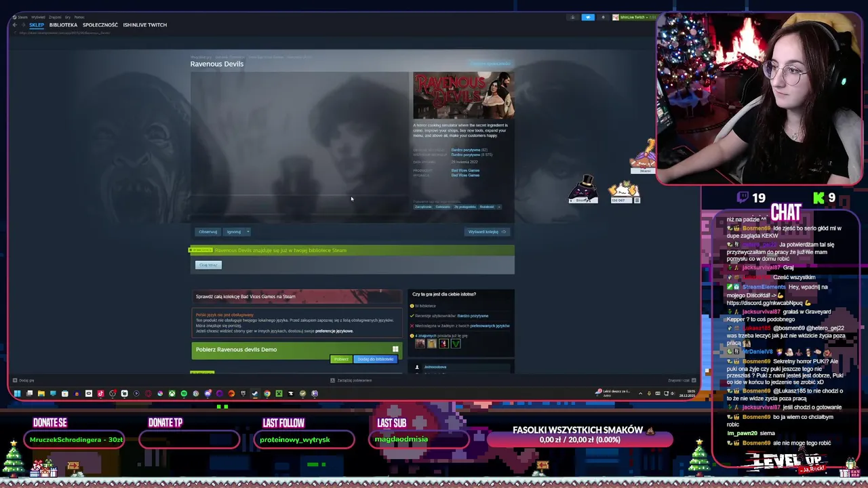Click Dodaj grę in Steam bottom bar
The height and width of the screenshot is (488, 868).
(24, 380)
